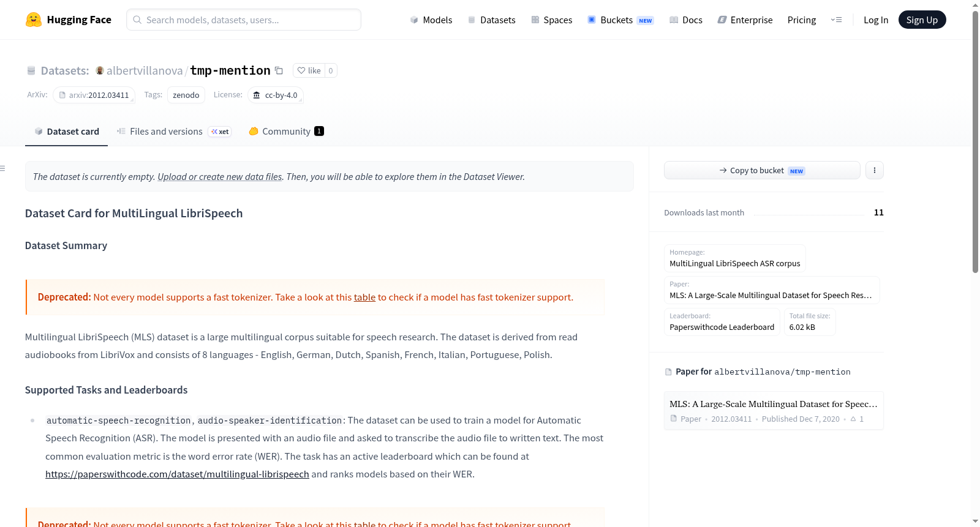This screenshot has height=527, width=980.
Task: Navigate to Enterprise
Action: tap(745, 20)
